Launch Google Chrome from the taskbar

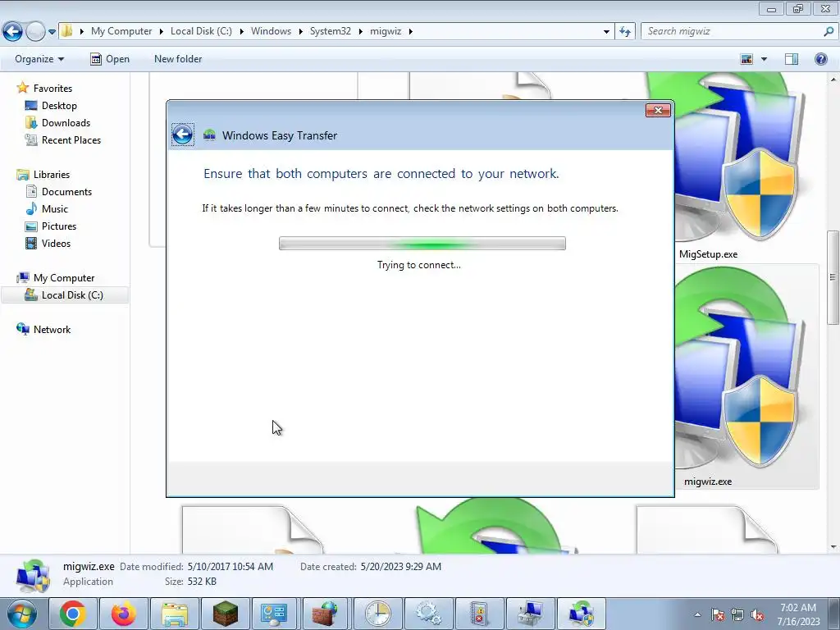pyautogui.click(x=72, y=614)
